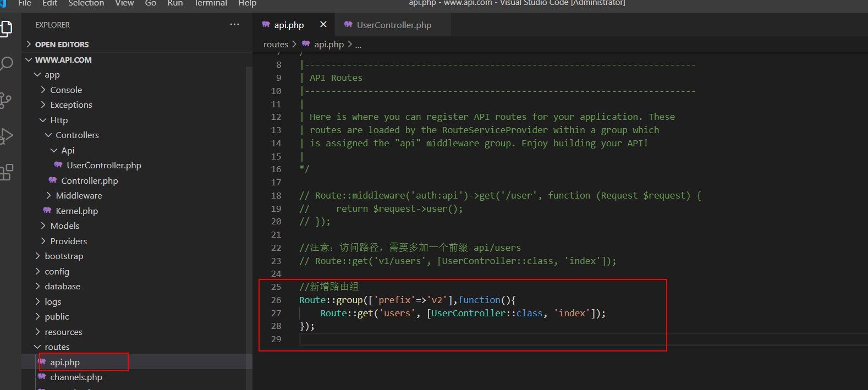Open the View menu

pyautogui.click(x=124, y=3)
